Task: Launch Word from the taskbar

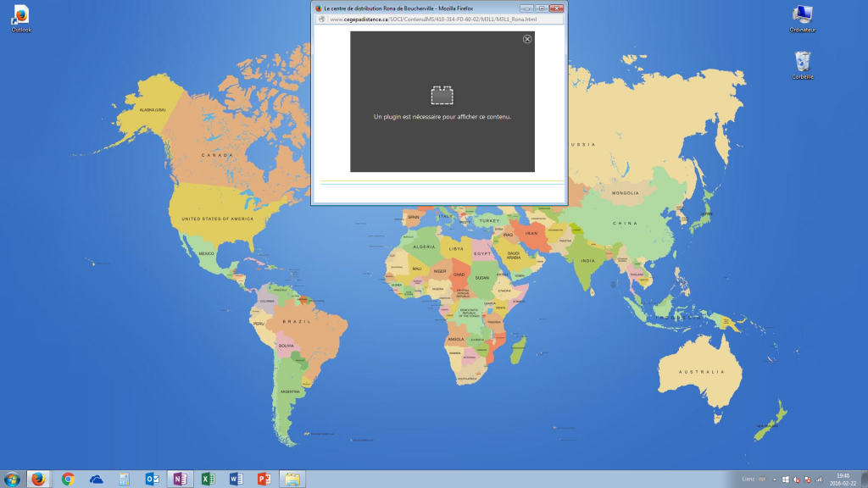Action: (236, 480)
